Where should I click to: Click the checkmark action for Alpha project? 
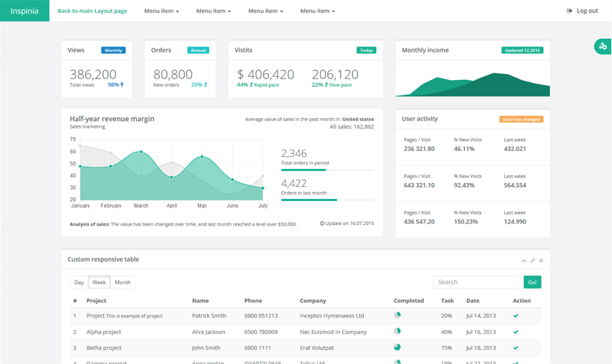516,332
